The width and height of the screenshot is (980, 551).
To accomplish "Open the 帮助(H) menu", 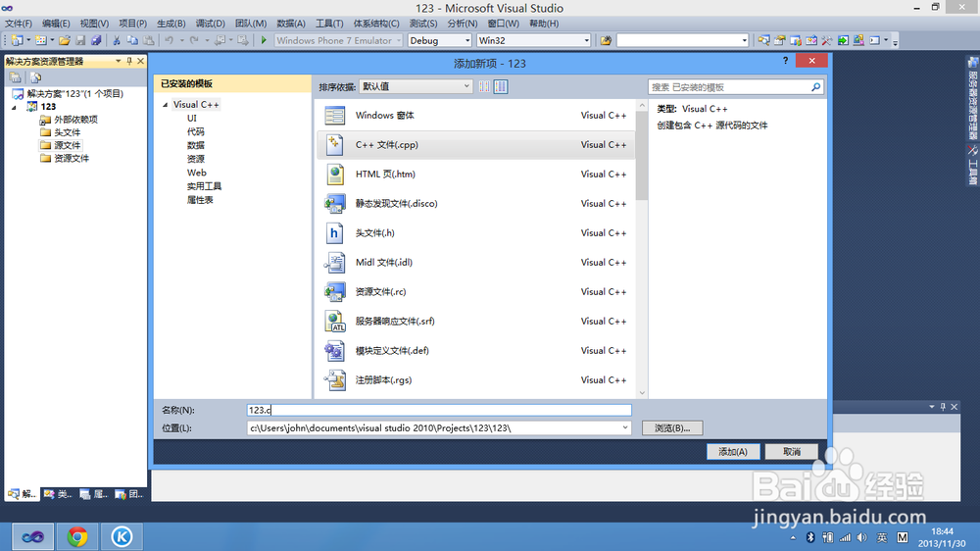I will (544, 24).
